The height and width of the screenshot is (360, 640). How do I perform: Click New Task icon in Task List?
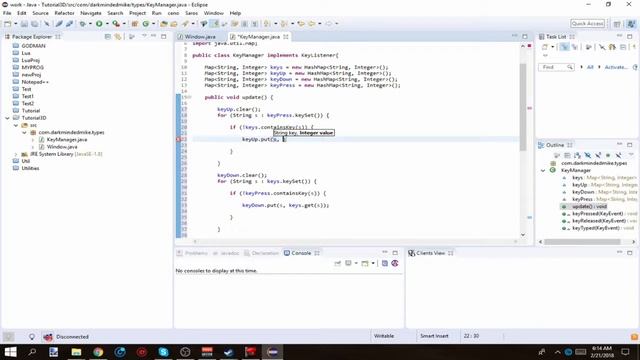544,47
